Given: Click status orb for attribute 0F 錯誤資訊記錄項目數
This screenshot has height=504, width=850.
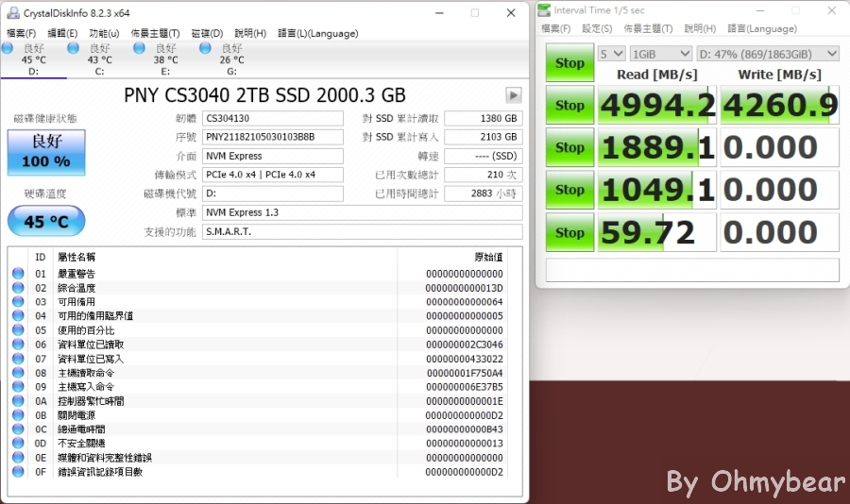Looking at the screenshot, I should [x=18, y=472].
